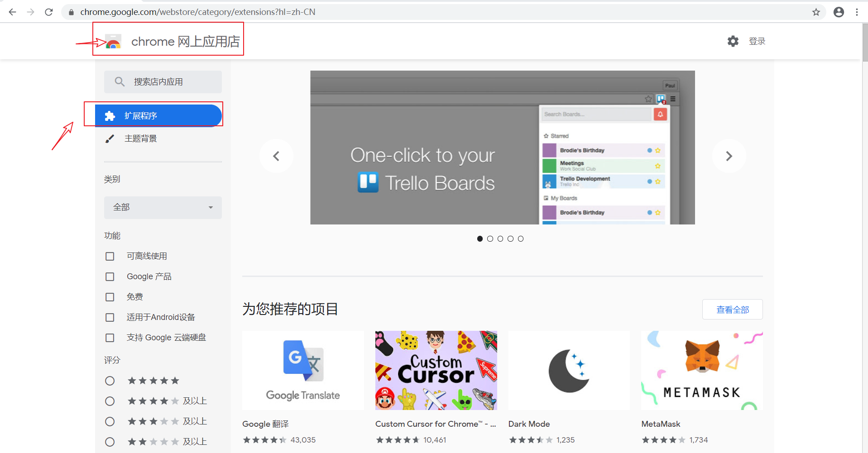Jump to the third carousel slide dot
This screenshot has height=453, width=868.
tap(500, 238)
